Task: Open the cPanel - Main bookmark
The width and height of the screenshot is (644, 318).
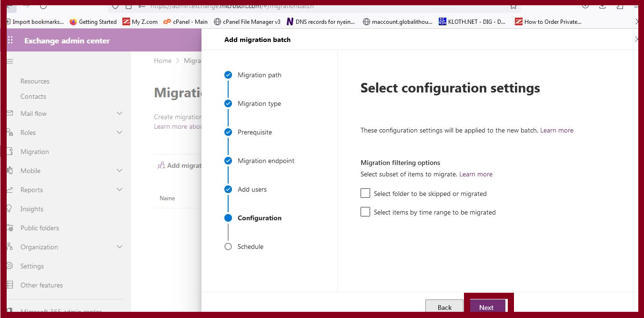Action: [185, 21]
